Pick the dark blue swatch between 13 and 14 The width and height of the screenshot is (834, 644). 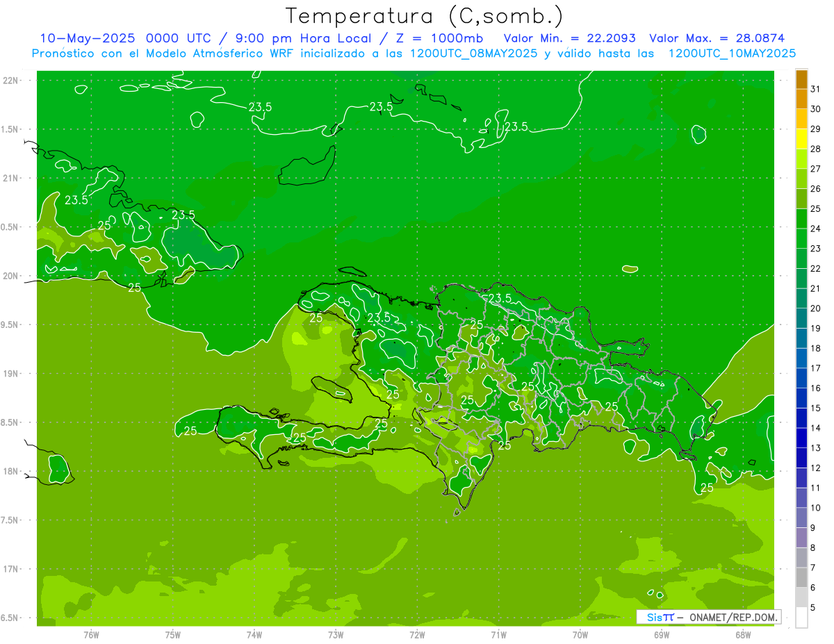[x=801, y=438]
